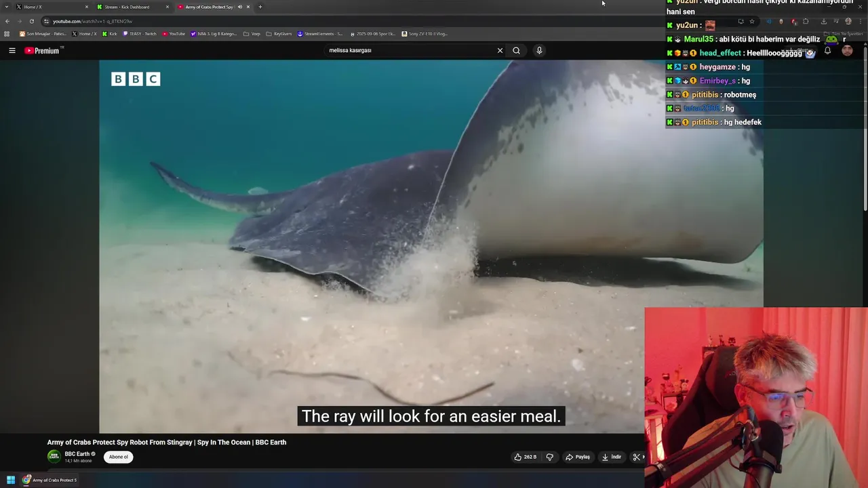
Task: Open YouTube account avatar menu
Action: (847, 50)
